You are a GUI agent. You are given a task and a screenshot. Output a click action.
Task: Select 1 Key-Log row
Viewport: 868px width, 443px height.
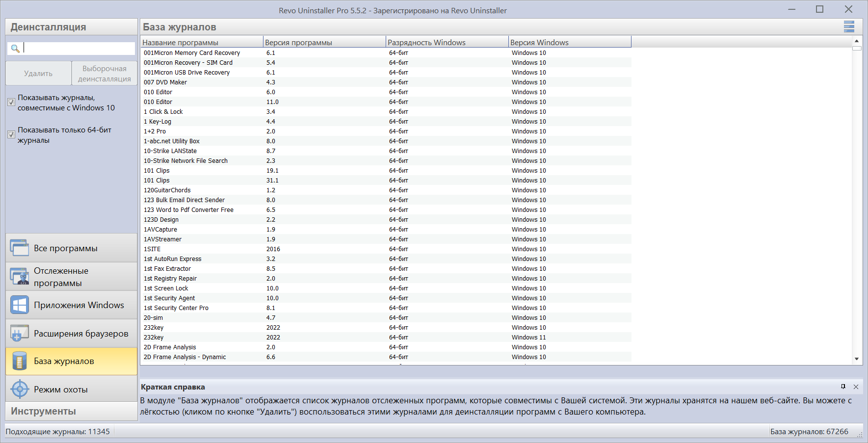click(386, 122)
